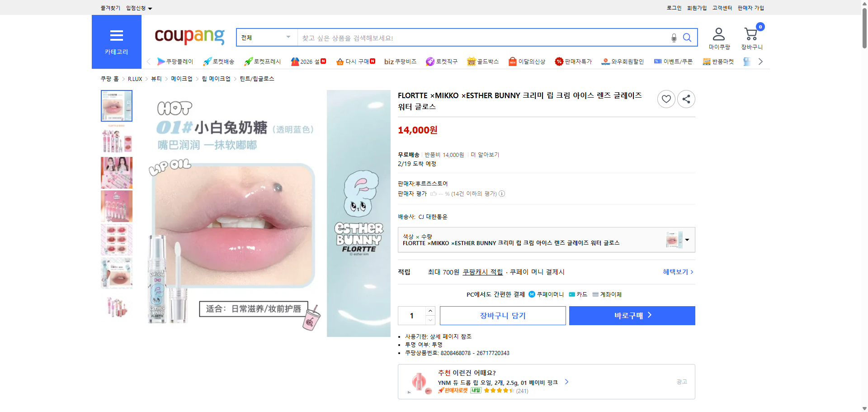Click the 로켓직구 globe icon

coord(430,61)
